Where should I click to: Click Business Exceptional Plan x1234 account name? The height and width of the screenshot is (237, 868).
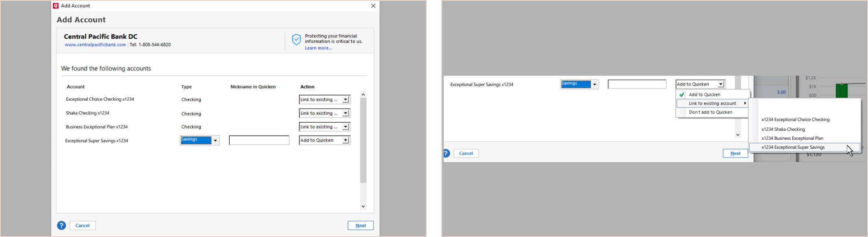(97, 127)
